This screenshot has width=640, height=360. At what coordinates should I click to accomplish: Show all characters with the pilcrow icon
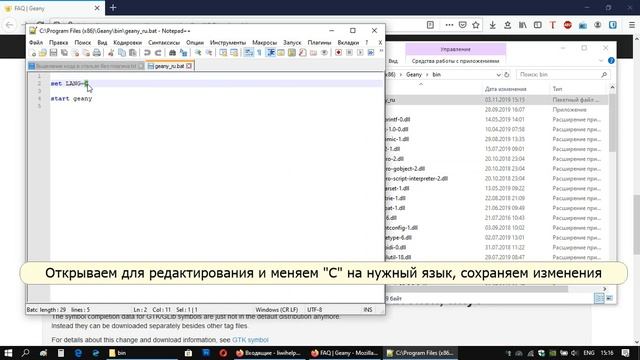click(x=259, y=53)
